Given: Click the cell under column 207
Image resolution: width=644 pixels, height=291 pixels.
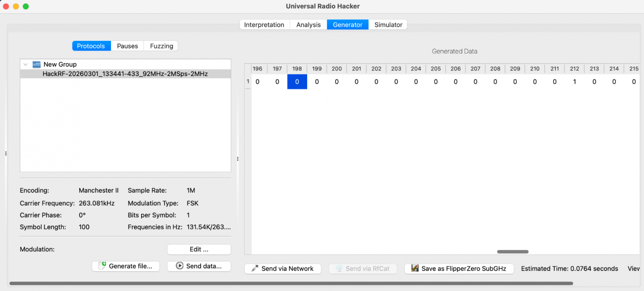Looking at the screenshot, I should (x=476, y=82).
